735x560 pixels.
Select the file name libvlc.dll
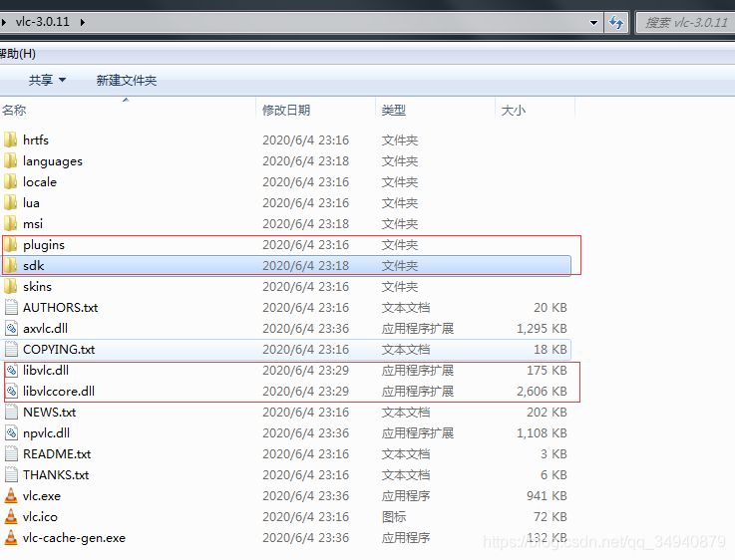pyautogui.click(x=46, y=371)
